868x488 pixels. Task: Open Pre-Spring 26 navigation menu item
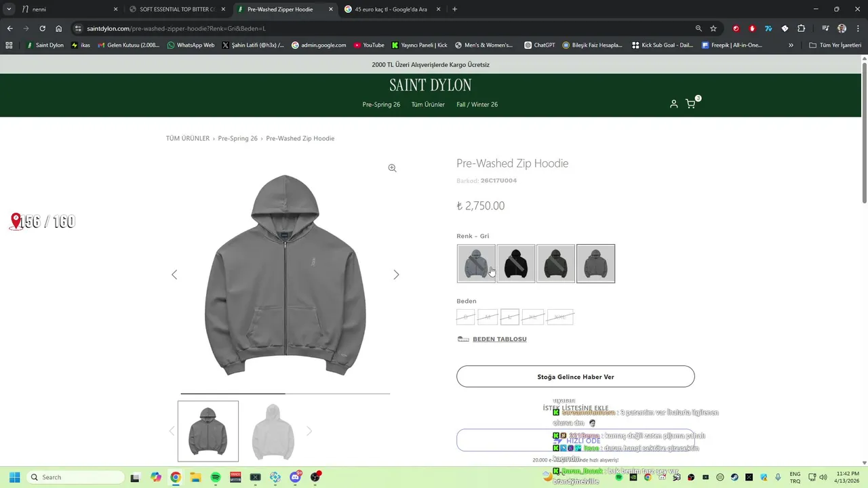pos(381,104)
